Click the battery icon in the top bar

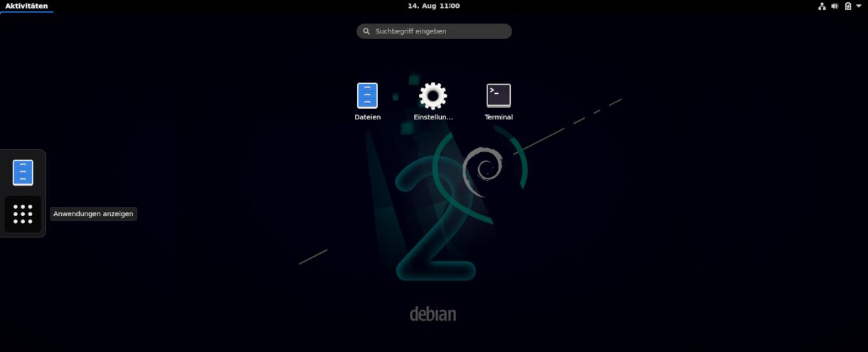847,6
